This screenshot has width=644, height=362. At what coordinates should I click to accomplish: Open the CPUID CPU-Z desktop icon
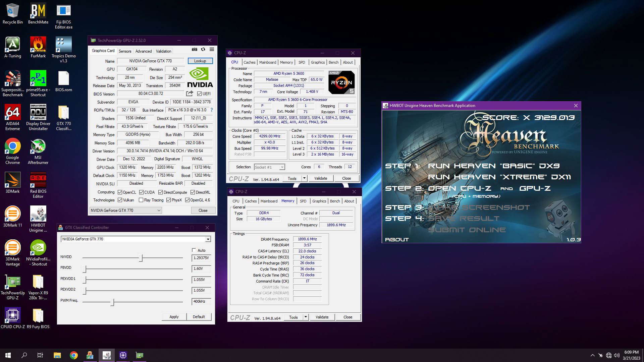click(13, 318)
